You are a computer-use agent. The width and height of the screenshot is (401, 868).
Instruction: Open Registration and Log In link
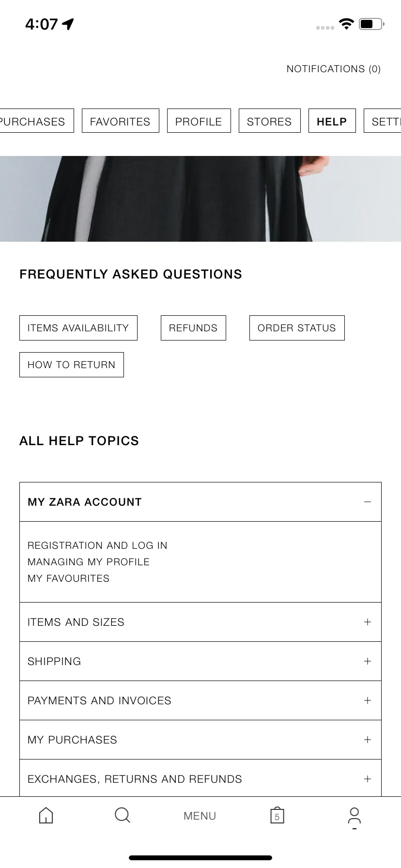pyautogui.click(x=97, y=545)
